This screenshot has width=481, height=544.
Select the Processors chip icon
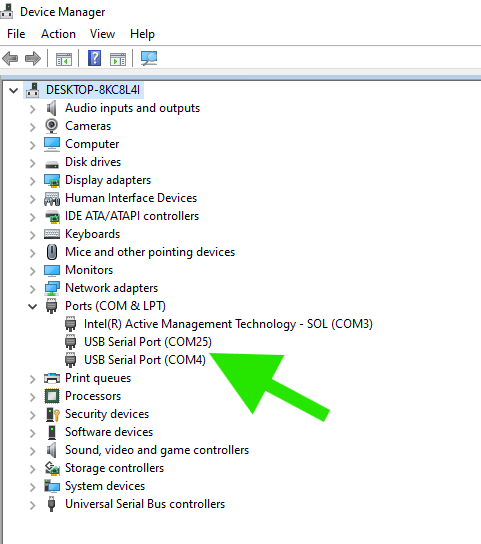click(x=52, y=396)
